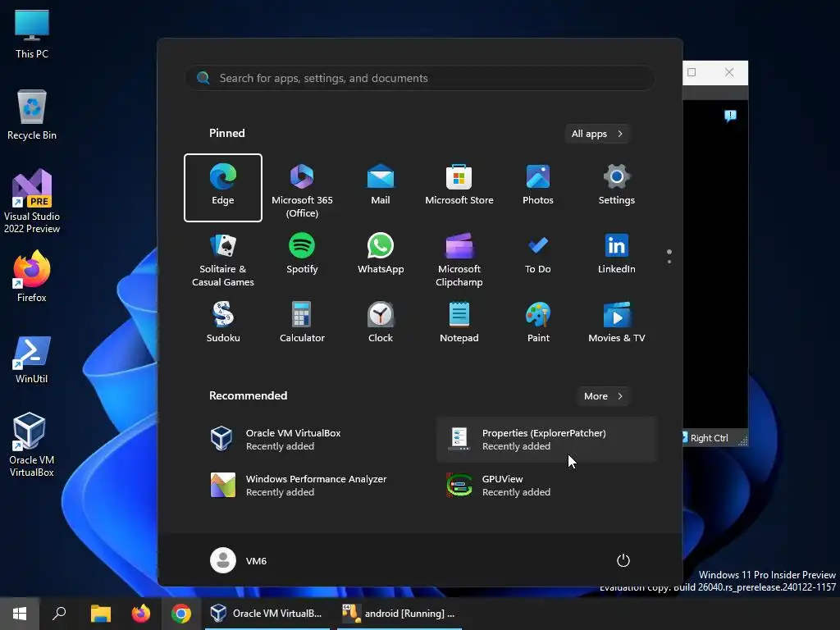
Task: Click the power button in Start menu
Action: click(x=623, y=560)
